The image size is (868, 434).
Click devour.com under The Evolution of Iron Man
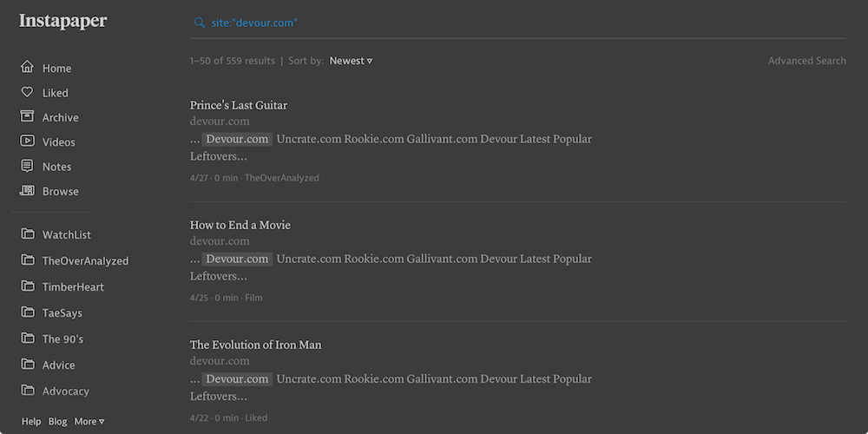coord(220,361)
